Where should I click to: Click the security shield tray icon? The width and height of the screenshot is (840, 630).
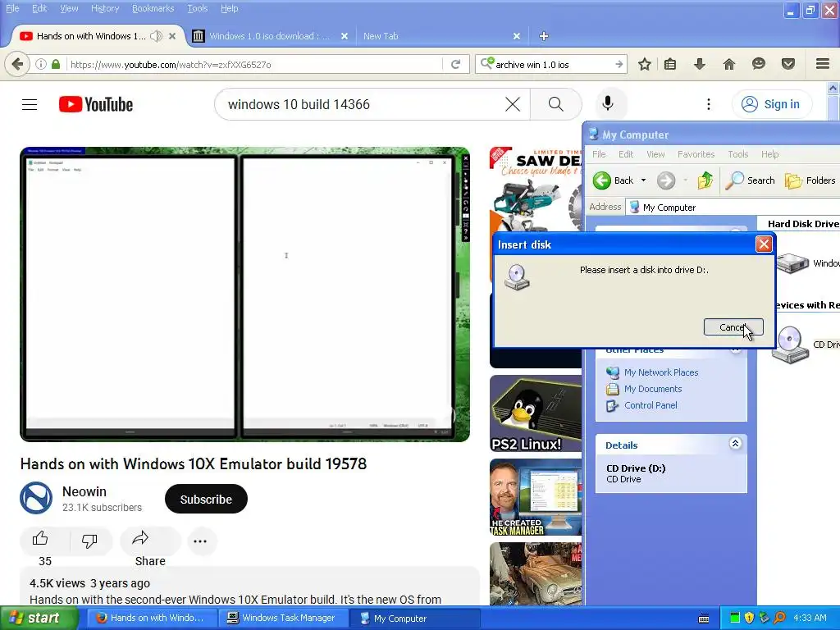[749, 618]
